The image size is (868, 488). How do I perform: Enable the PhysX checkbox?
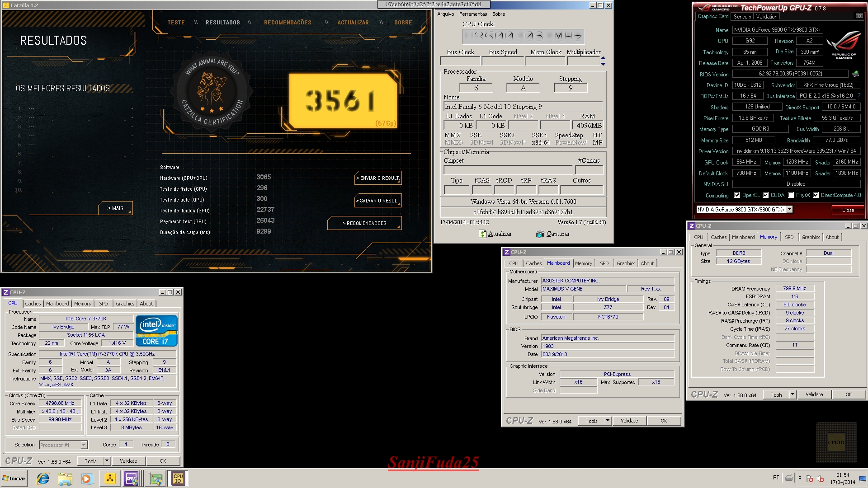point(791,195)
